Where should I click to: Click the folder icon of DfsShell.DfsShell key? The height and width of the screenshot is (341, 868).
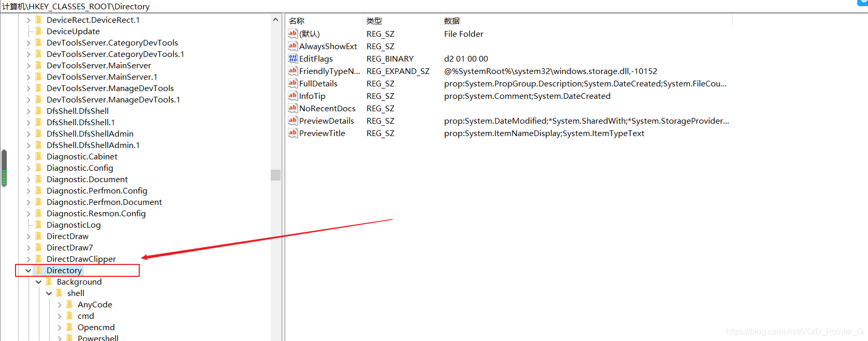(38, 111)
